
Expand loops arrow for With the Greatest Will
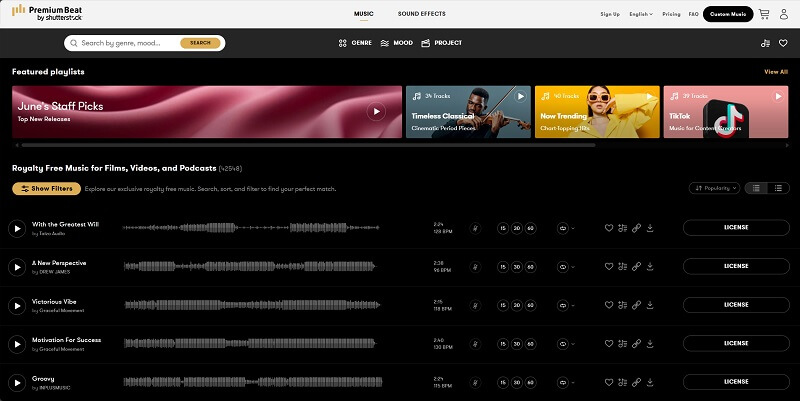[573, 229]
